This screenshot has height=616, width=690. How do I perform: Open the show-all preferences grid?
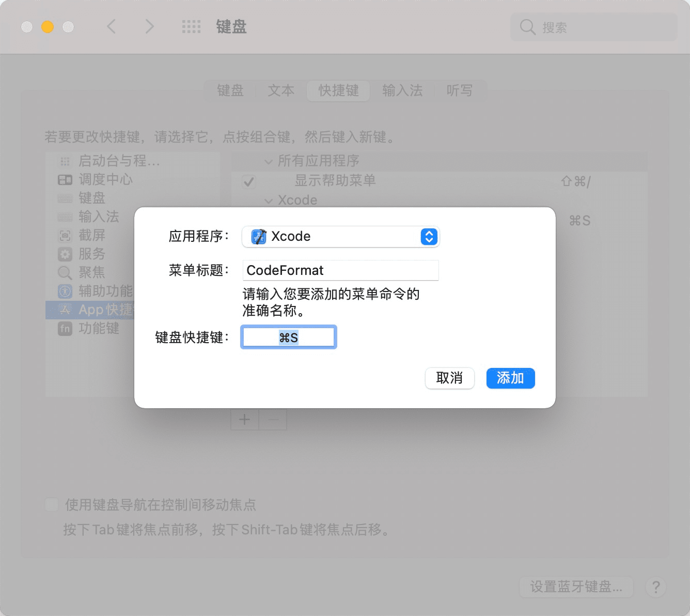click(x=191, y=27)
